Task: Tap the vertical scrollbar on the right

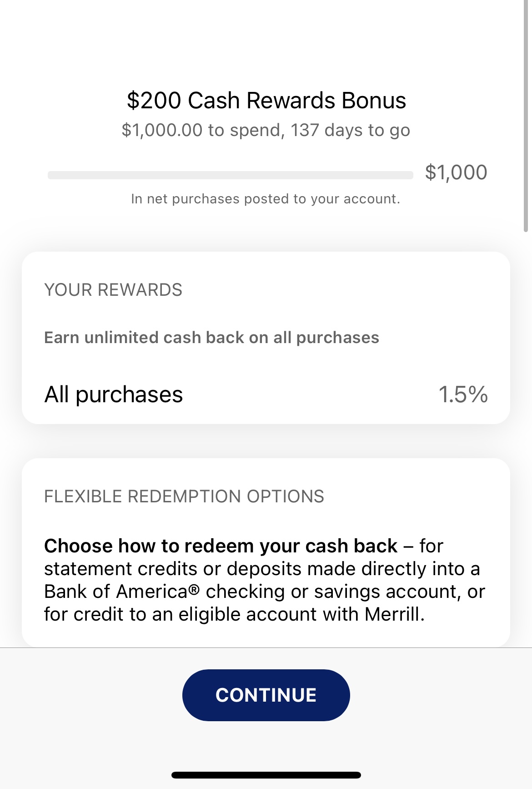Action: (x=526, y=116)
